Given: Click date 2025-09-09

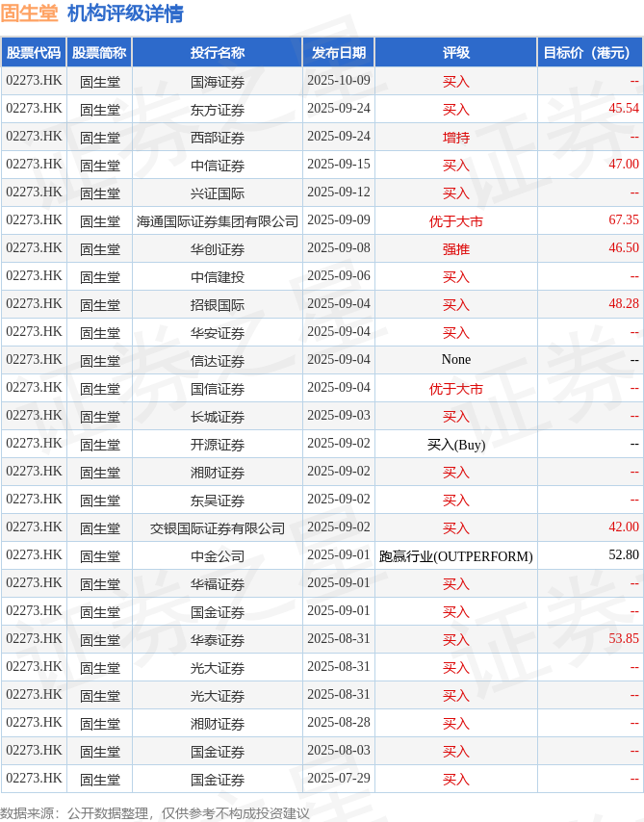Looking at the screenshot, I should pyautogui.click(x=339, y=219).
